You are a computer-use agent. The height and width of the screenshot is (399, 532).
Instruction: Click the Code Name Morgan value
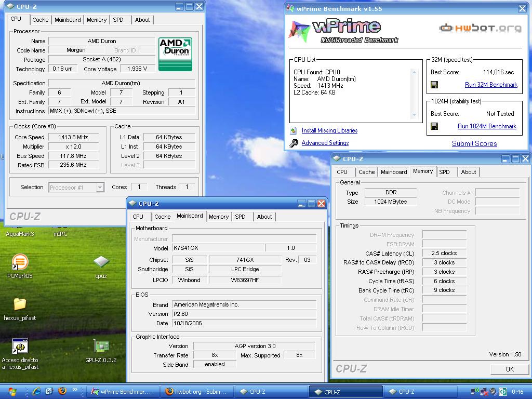tap(76, 50)
